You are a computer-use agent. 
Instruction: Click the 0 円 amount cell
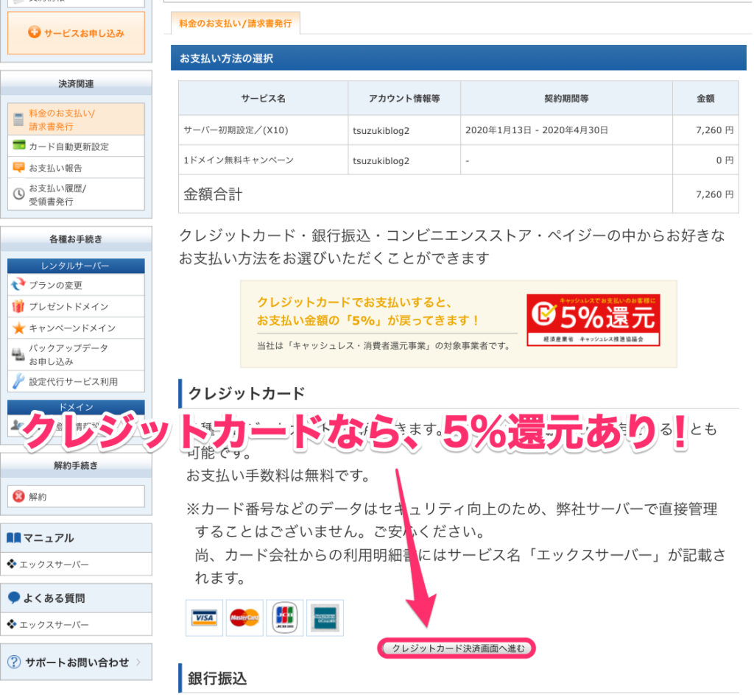(x=705, y=160)
